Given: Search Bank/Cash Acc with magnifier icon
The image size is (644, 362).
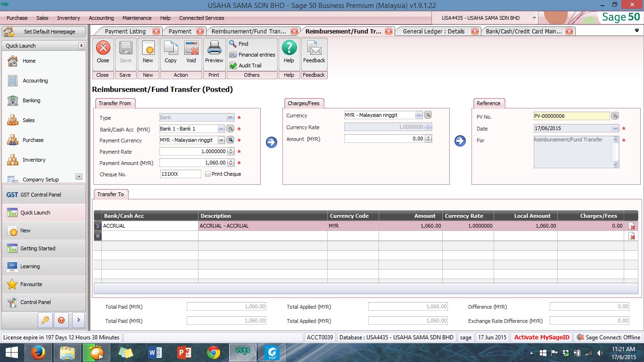Looking at the screenshot, I should point(231,128).
